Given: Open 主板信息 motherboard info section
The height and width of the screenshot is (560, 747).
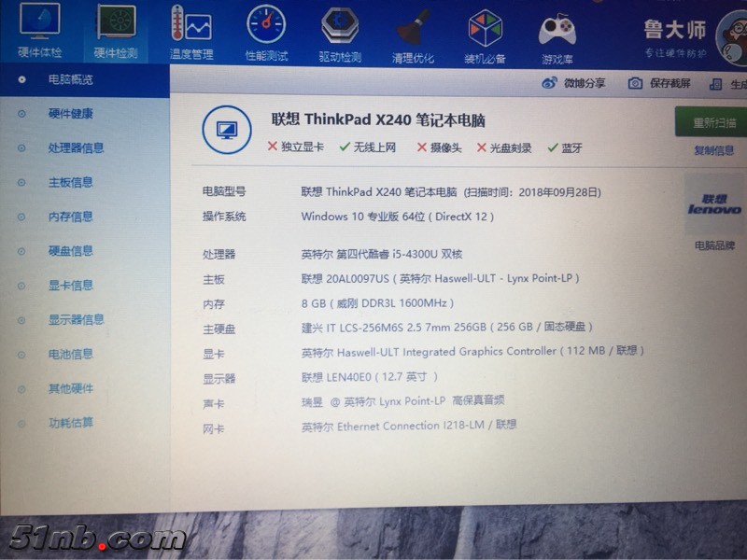Looking at the screenshot, I should 71,182.
